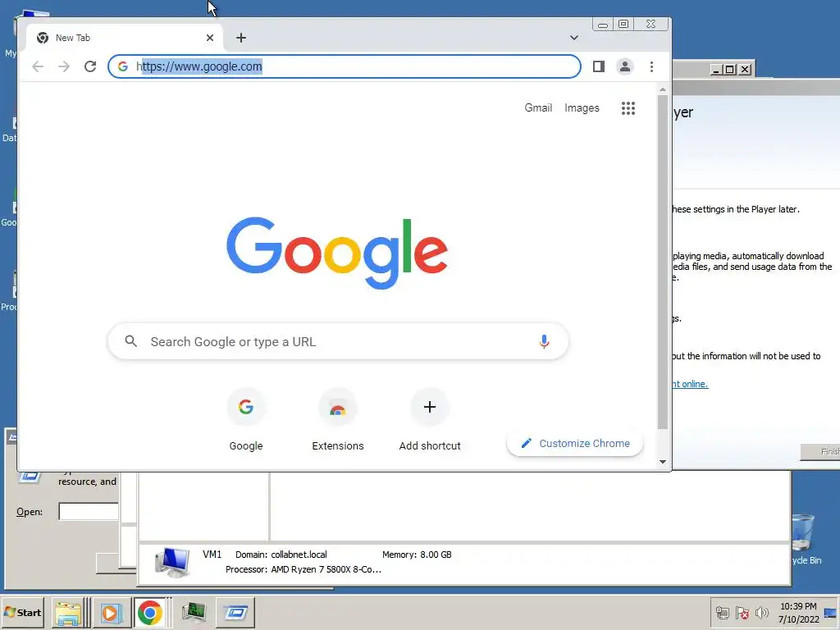Screen dimensions: 840x630
Task: Click the 'Memory: 8.00 GB' text
Action: click(417, 555)
